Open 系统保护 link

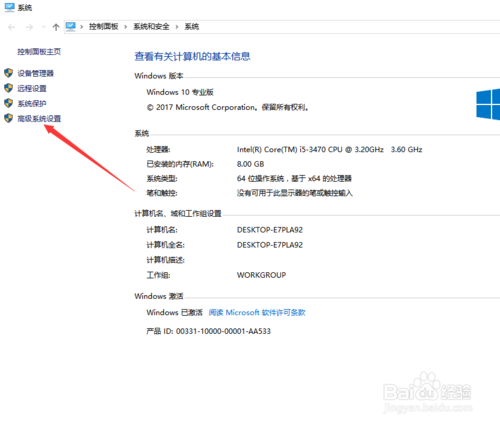(32, 103)
